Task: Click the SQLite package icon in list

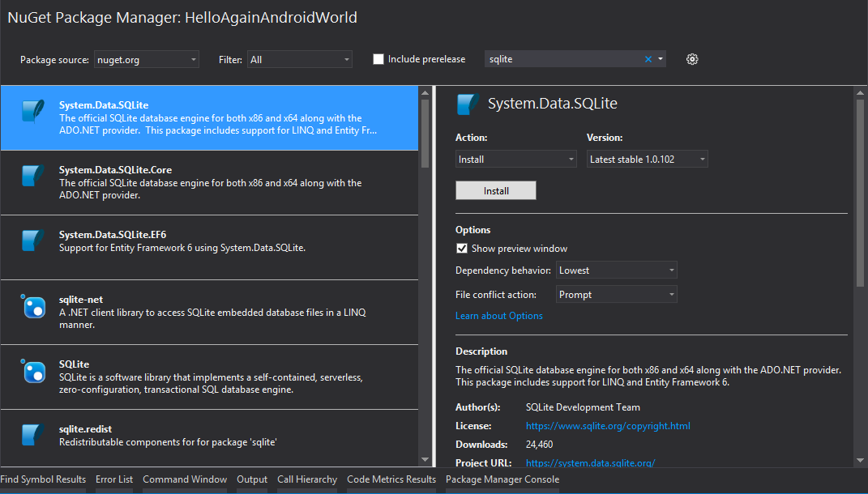Action: [x=33, y=372]
